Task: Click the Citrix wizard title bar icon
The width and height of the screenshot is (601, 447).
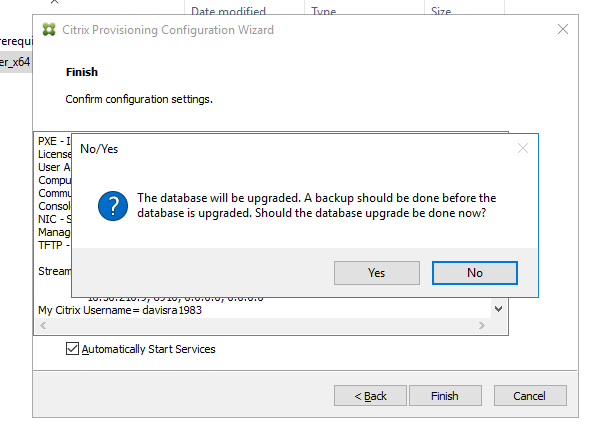Action: tap(49, 30)
